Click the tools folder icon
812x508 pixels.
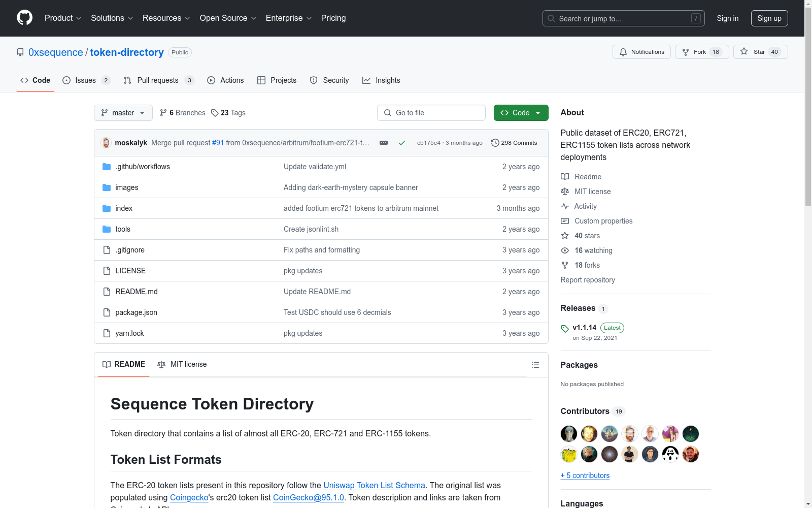107,229
